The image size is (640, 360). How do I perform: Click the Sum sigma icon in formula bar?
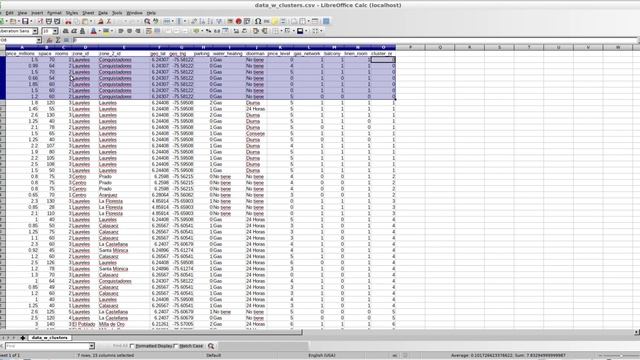(58, 40)
